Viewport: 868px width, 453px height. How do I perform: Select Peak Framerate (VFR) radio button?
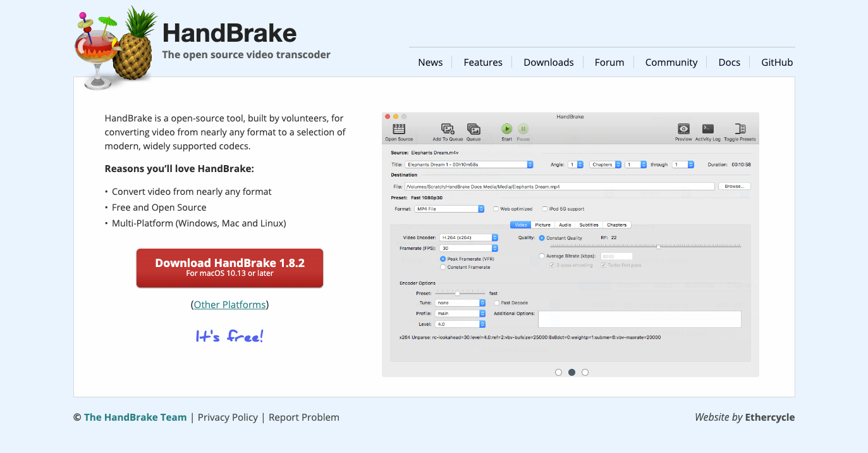point(443,259)
